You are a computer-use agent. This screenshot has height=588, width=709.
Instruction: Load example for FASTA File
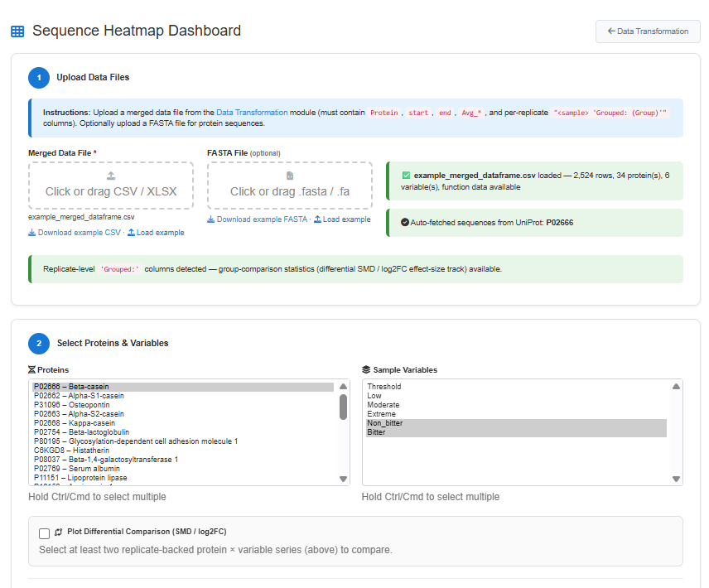coord(342,219)
